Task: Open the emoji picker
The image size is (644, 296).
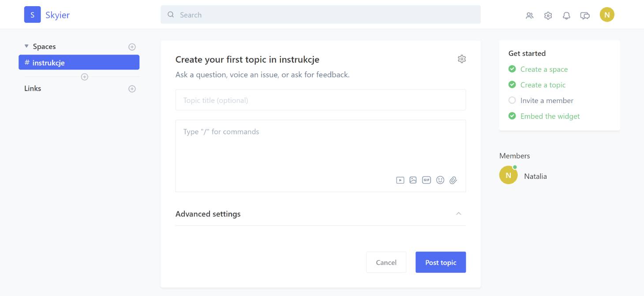Action: point(440,180)
